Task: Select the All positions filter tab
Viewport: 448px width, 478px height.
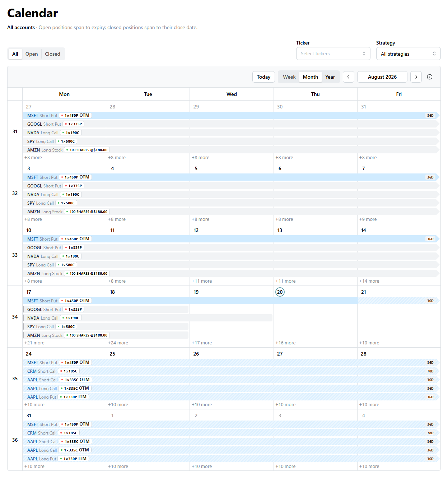Action: 15,54
